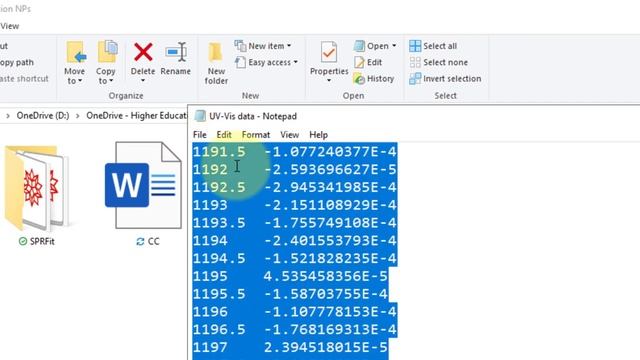Expand the Copy to dropdown arrow
Screen dimensions: 640x360
(111, 81)
